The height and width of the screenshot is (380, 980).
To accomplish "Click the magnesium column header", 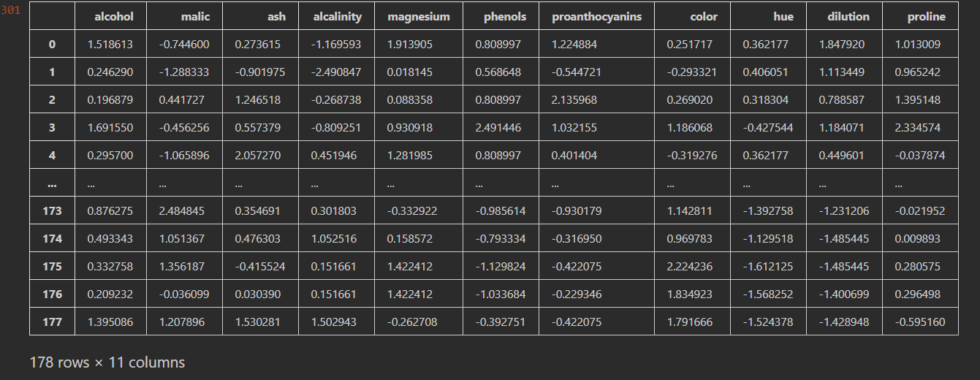I will tap(419, 16).
